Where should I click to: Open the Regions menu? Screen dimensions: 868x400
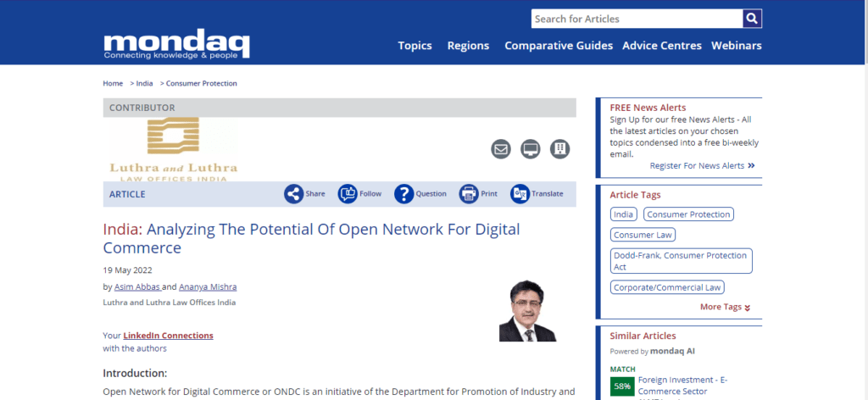[468, 46]
